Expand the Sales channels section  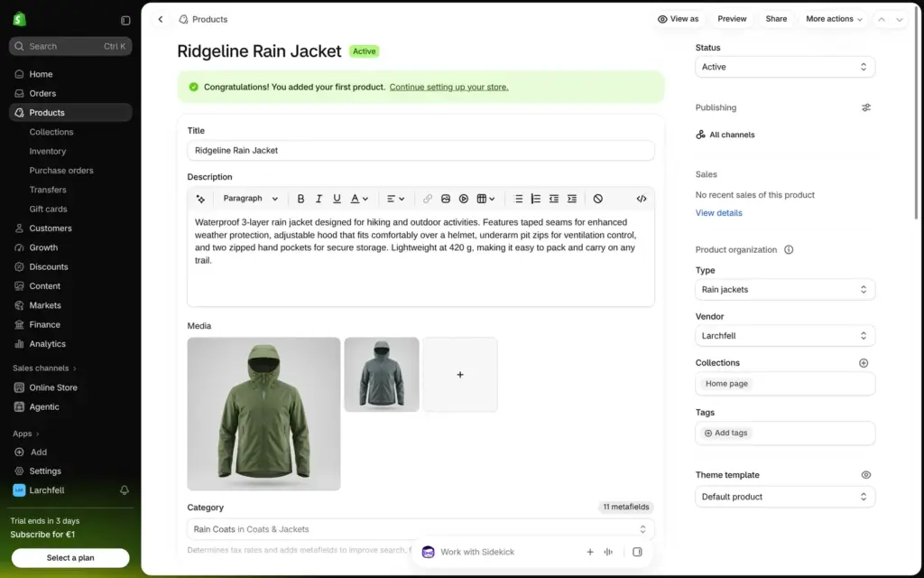coord(45,368)
